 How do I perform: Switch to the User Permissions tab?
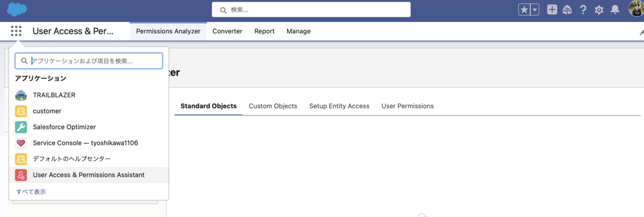[x=407, y=106]
